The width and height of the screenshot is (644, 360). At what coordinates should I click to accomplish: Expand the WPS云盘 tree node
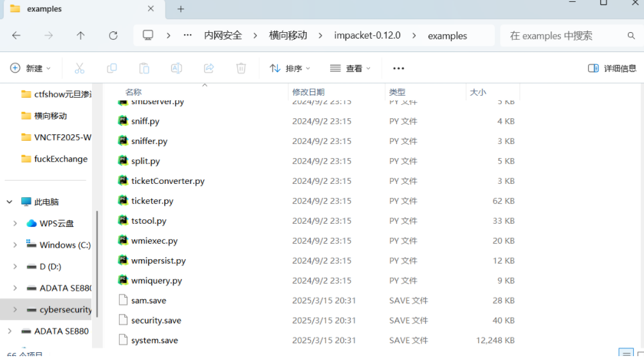click(x=15, y=223)
